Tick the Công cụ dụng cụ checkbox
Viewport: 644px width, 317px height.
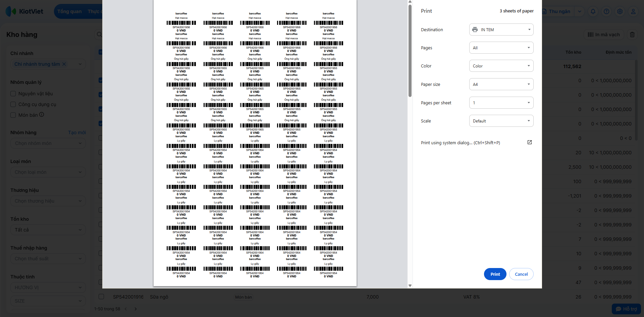coord(13,104)
